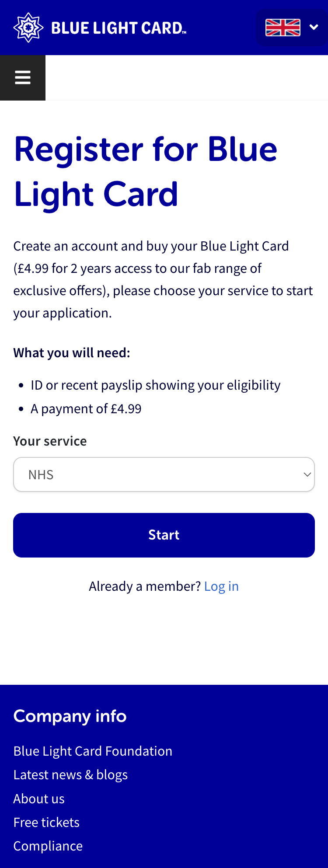Open the hamburger navigation menu

tap(23, 78)
